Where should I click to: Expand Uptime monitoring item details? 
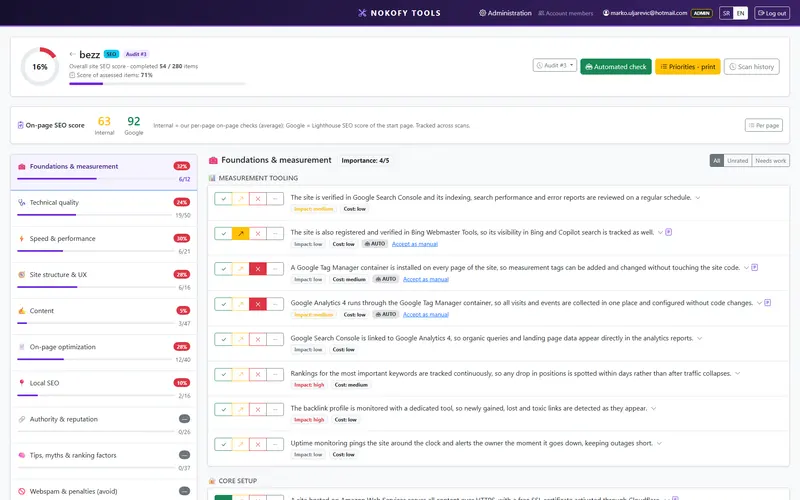[659, 443]
